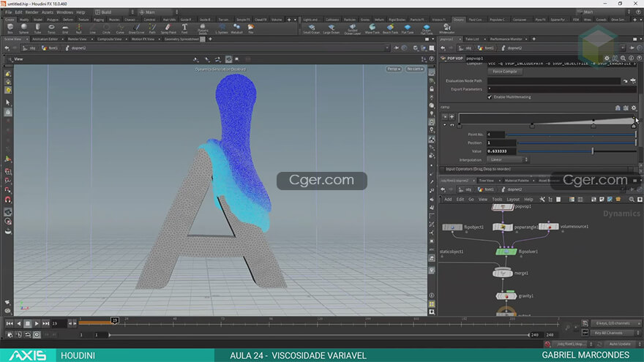Select the Wave Tank shelf tool
Image resolution: width=644 pixels, height=362 pixels.
coord(372,29)
